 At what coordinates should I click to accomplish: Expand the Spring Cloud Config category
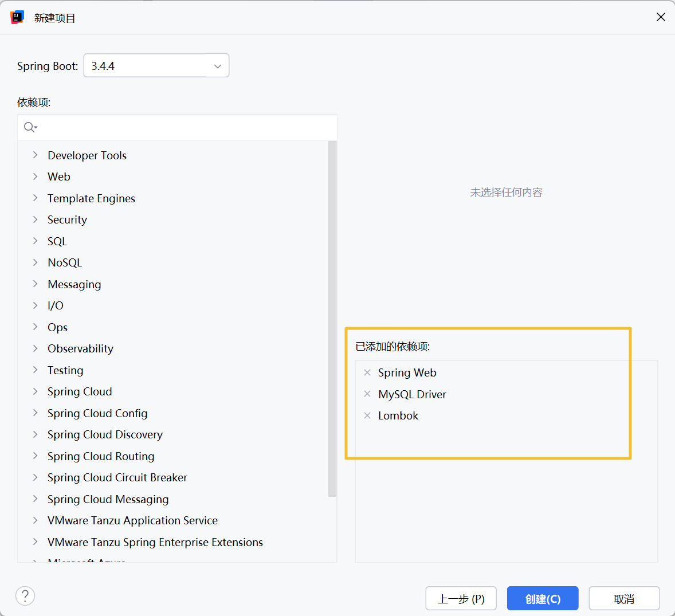[36, 413]
